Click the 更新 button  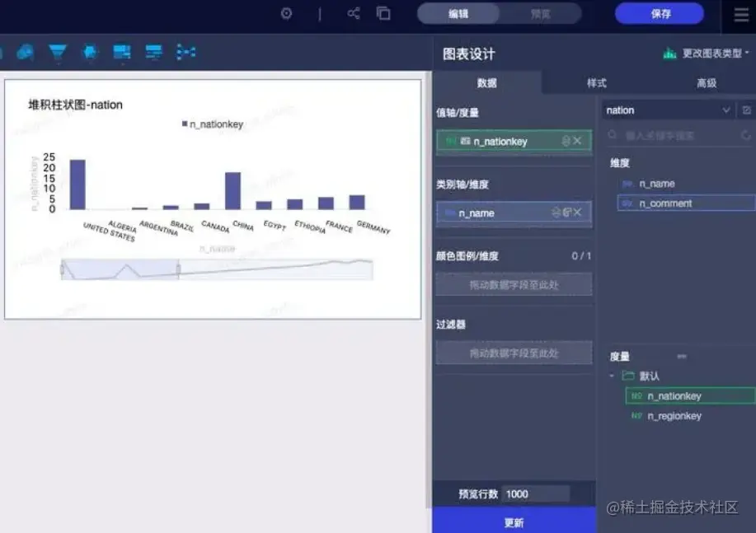click(x=514, y=522)
